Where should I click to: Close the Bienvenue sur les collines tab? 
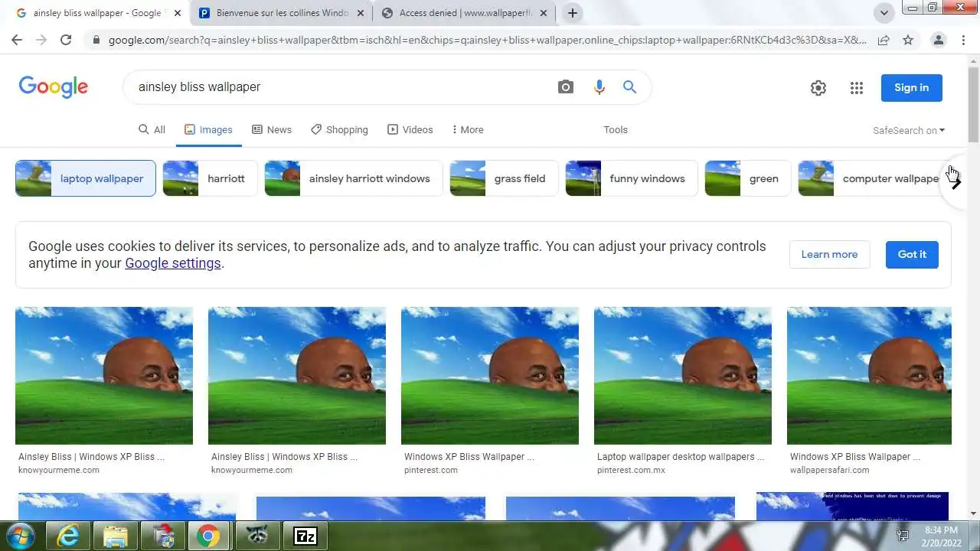(x=361, y=13)
